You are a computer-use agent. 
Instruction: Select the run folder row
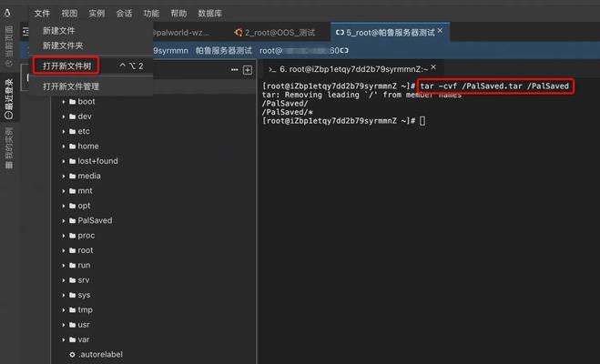[x=154, y=266]
